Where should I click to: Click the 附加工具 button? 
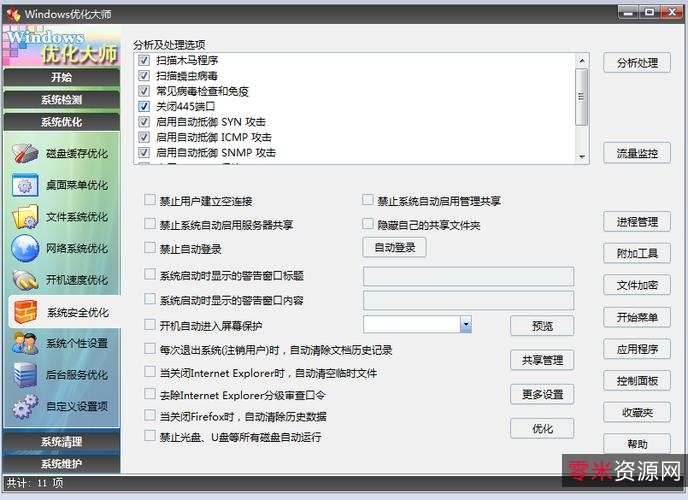637,253
